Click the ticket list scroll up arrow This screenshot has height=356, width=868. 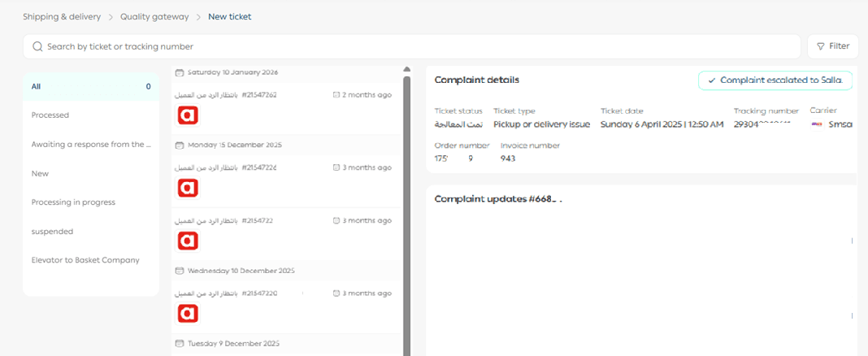coord(406,70)
